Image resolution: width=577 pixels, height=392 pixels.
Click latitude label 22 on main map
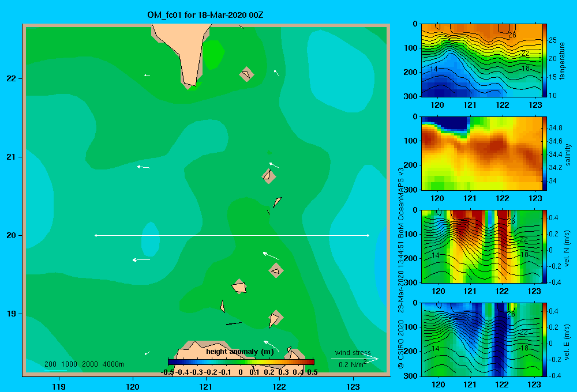click(11, 78)
